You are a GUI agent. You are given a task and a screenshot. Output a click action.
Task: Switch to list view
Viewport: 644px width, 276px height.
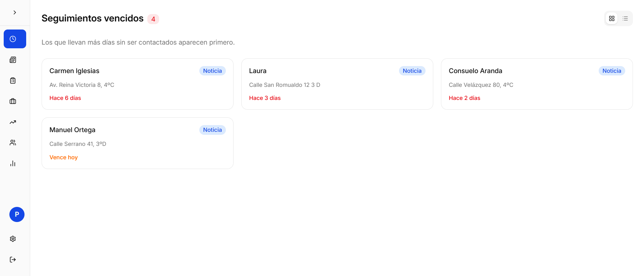click(x=625, y=18)
